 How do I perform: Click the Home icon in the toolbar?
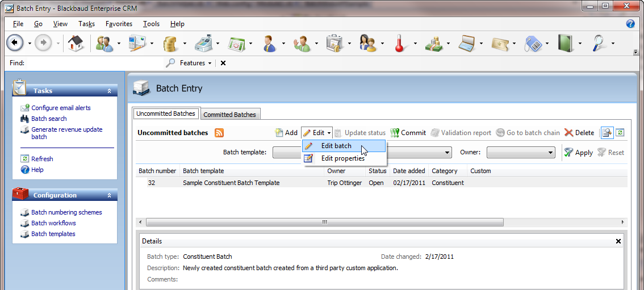tap(76, 43)
